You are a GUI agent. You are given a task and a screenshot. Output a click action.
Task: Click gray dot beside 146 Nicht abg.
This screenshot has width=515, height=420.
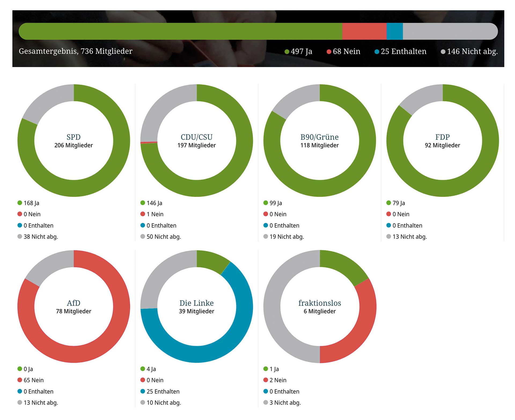click(x=443, y=52)
